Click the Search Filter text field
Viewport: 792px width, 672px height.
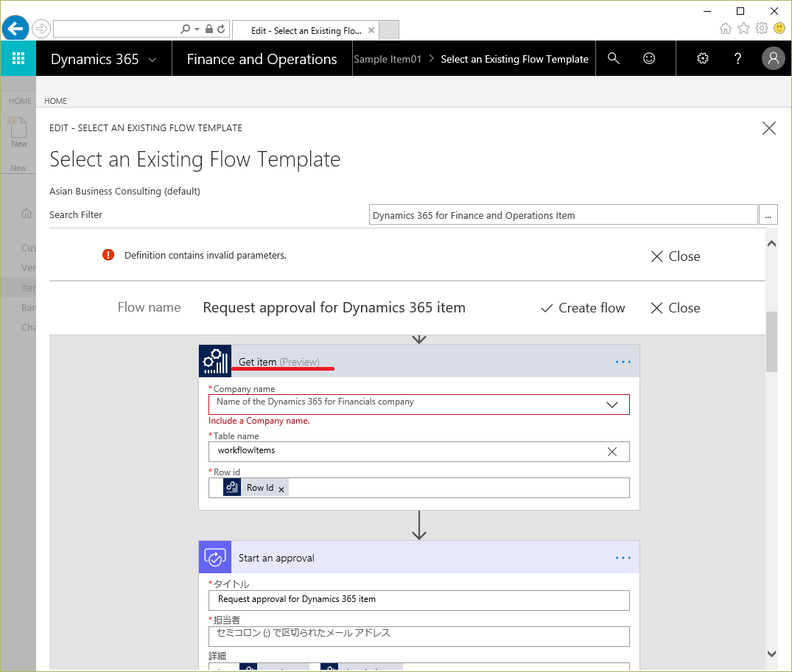click(x=563, y=214)
